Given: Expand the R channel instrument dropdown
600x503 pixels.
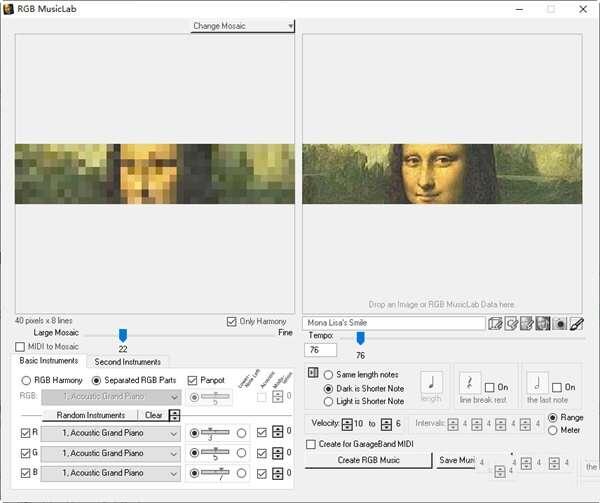Looking at the screenshot, I should [176, 433].
